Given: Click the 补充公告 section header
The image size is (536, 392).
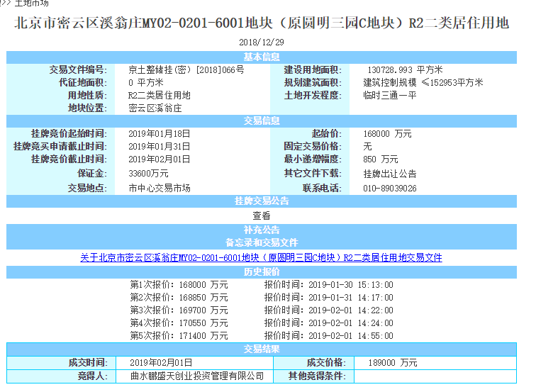Looking at the screenshot, I should coord(262,230).
